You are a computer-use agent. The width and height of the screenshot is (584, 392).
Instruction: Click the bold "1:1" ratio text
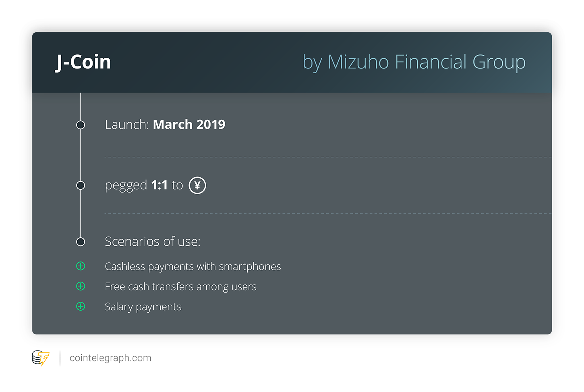(x=159, y=185)
